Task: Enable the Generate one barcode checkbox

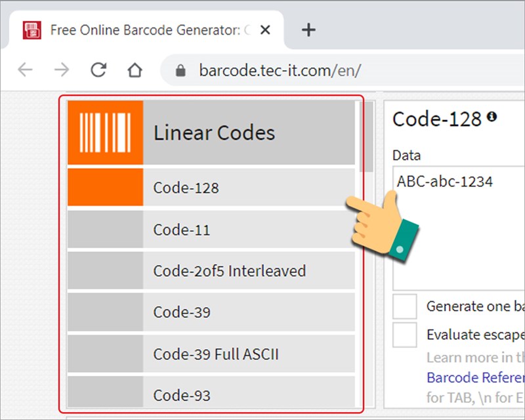Action: (x=405, y=306)
